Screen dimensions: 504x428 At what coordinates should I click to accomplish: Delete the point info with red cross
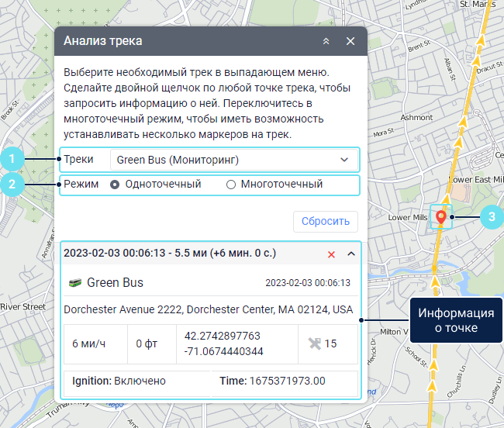[x=331, y=254]
